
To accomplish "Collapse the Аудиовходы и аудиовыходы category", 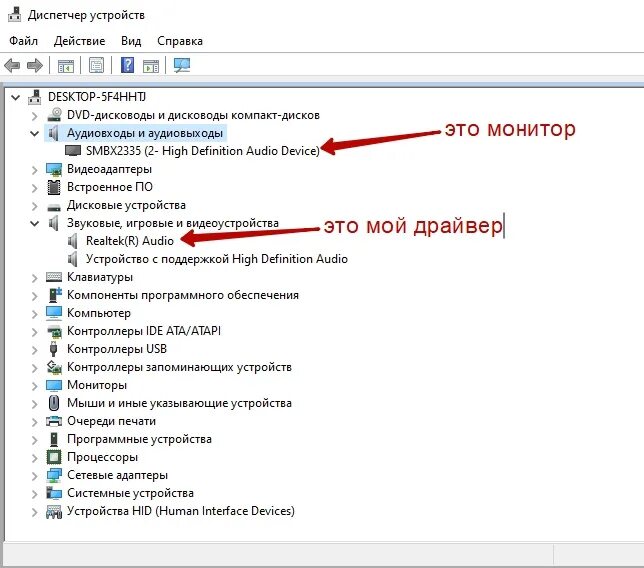I will pos(34,133).
